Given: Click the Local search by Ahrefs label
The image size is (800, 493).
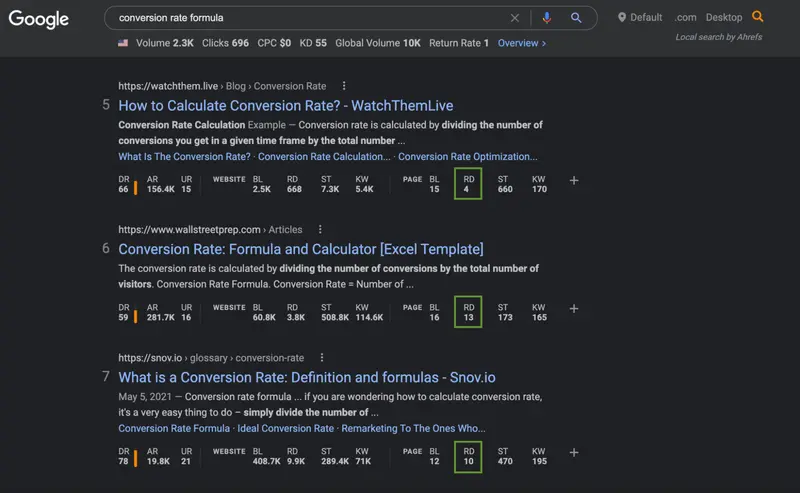Looking at the screenshot, I should coord(719,37).
